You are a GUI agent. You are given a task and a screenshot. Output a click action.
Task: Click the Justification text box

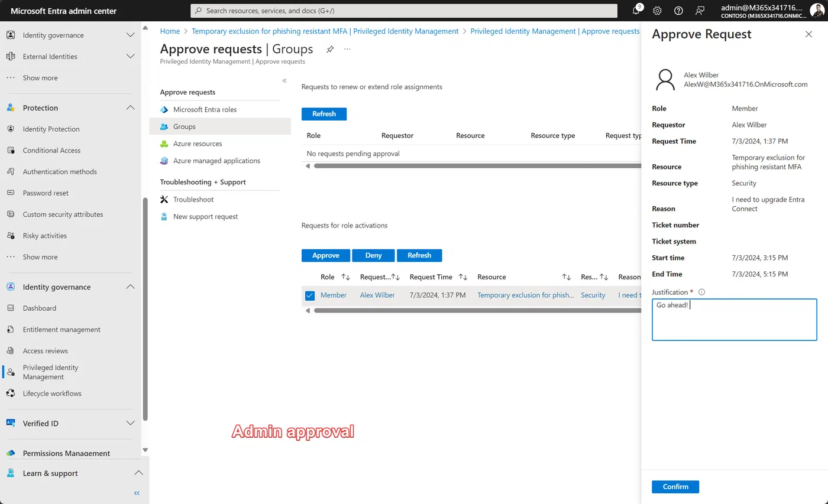tap(734, 320)
